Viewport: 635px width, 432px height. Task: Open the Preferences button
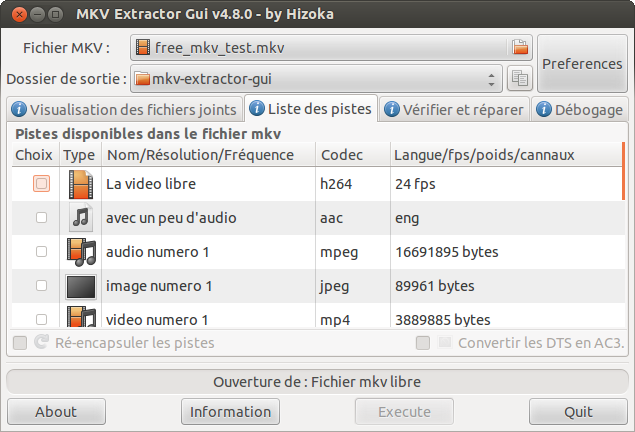click(x=582, y=63)
